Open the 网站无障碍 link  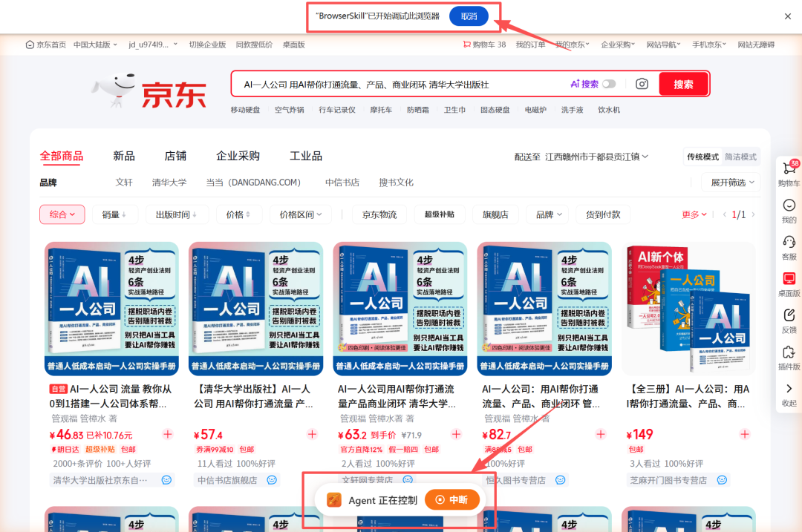pyautogui.click(x=756, y=45)
